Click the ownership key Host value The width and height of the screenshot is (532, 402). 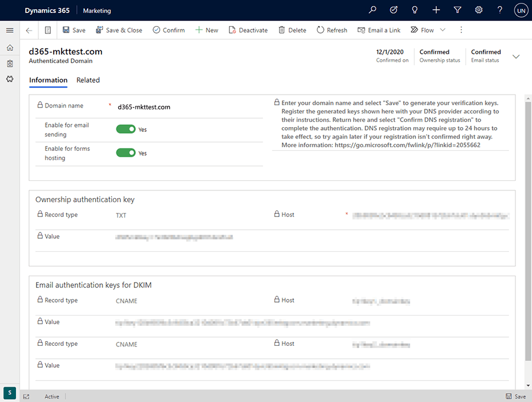pos(430,216)
